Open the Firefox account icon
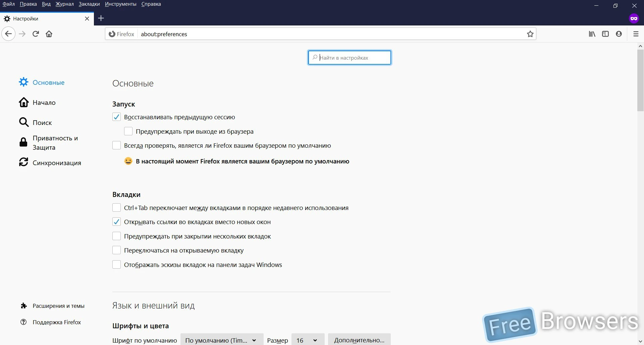644x345 pixels. [x=619, y=34]
